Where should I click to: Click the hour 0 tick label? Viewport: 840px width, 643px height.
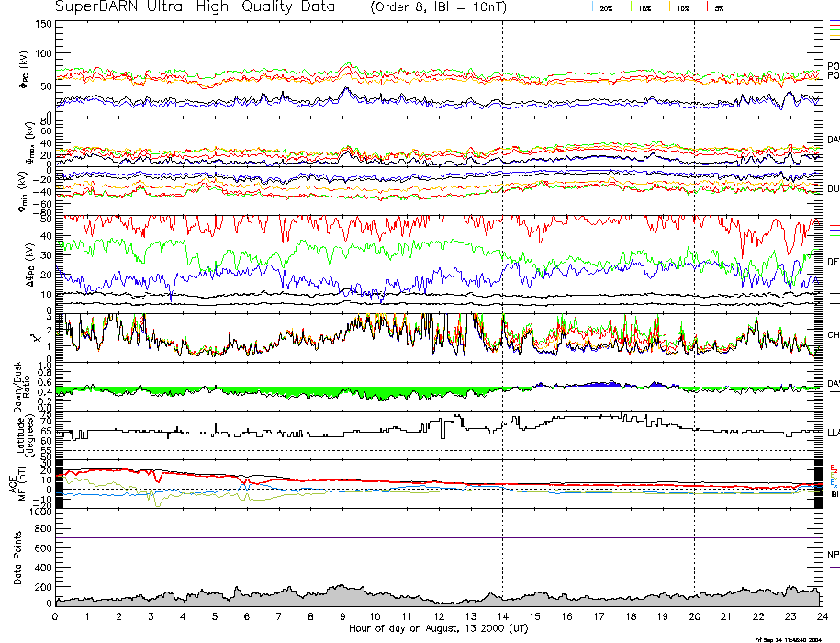click(55, 618)
